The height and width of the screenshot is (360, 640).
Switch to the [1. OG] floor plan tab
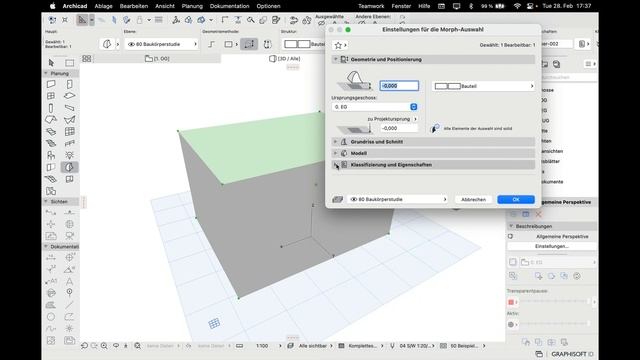pos(157,59)
